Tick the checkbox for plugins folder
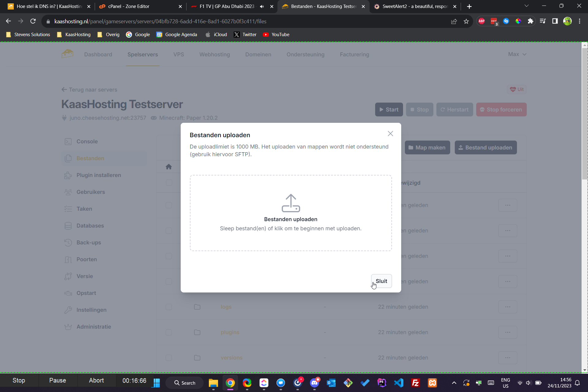This screenshot has width=588, height=392. pyautogui.click(x=169, y=332)
